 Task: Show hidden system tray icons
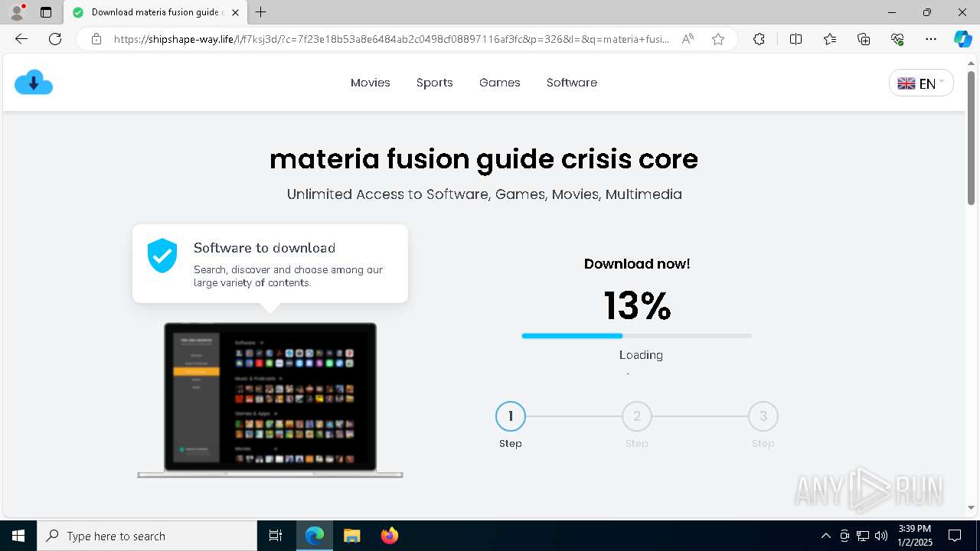(x=825, y=536)
